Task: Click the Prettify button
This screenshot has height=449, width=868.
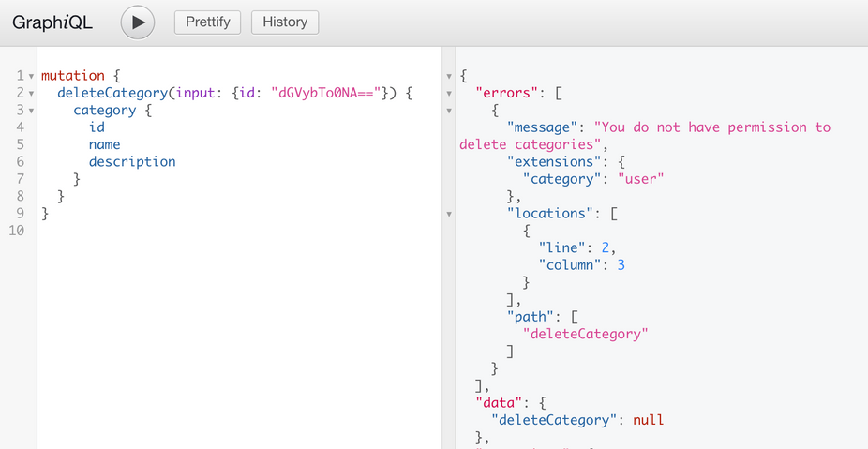Action: click(208, 22)
